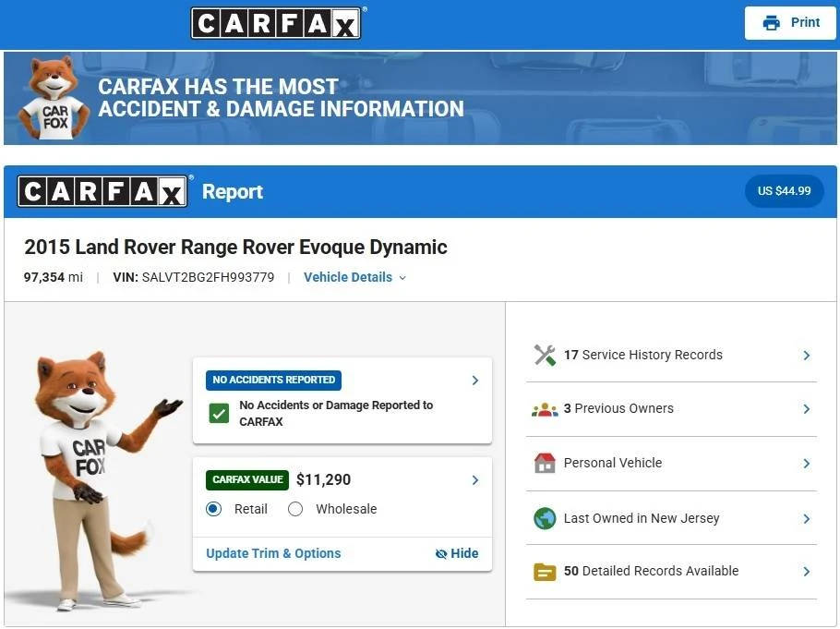The height and width of the screenshot is (629, 840).
Task: Click the accident and damage information banner
Action: (x=420, y=98)
